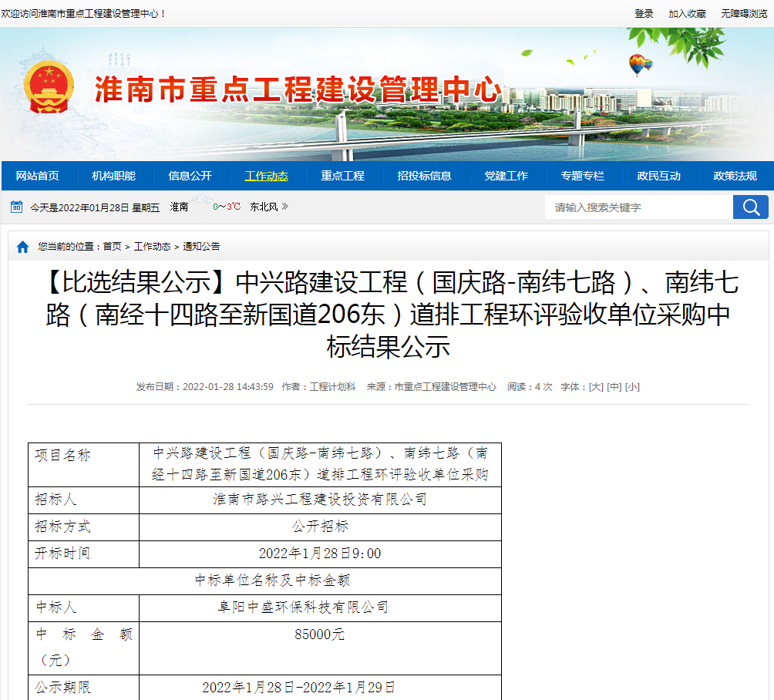The height and width of the screenshot is (700, 774).
Task: Select the 政策法规 navigation item
Action: coord(735,176)
